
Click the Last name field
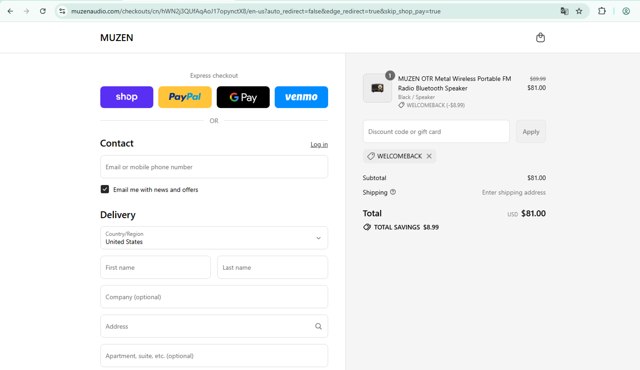(x=273, y=268)
